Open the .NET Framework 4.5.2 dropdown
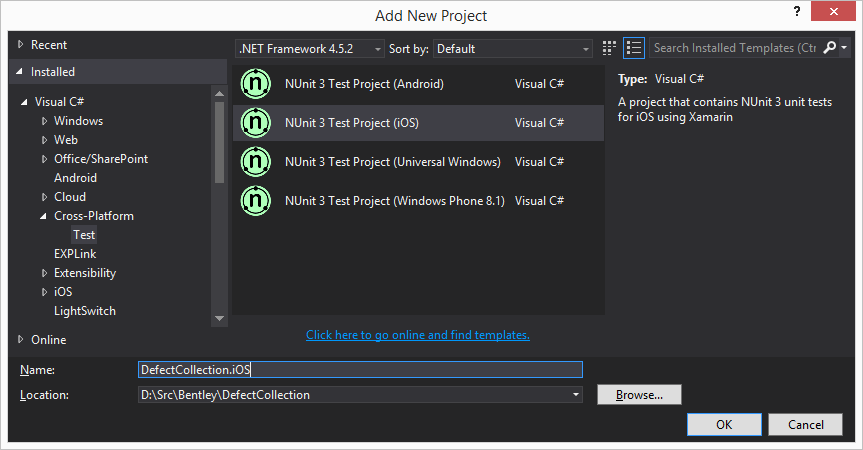 click(x=310, y=49)
